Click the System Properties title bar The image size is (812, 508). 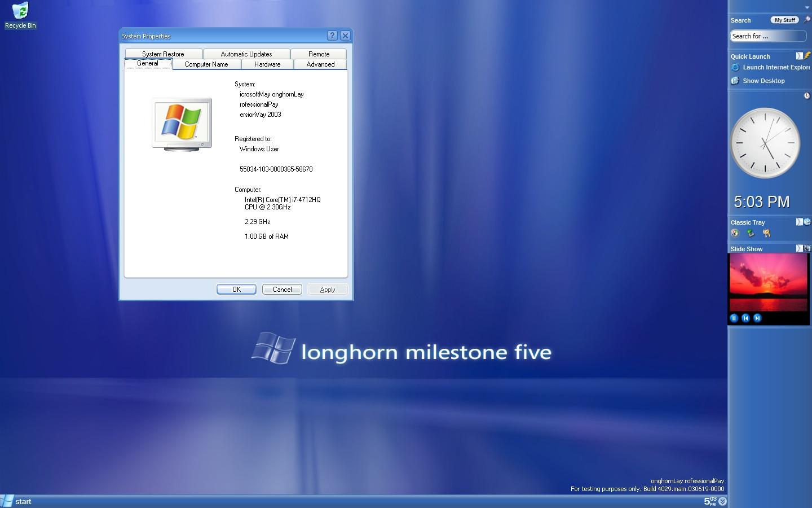coord(223,36)
